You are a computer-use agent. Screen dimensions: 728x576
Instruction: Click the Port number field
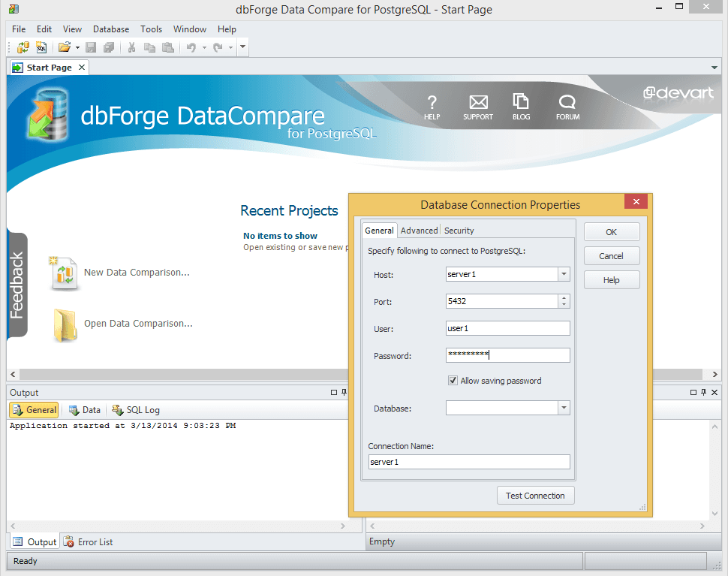(501, 301)
